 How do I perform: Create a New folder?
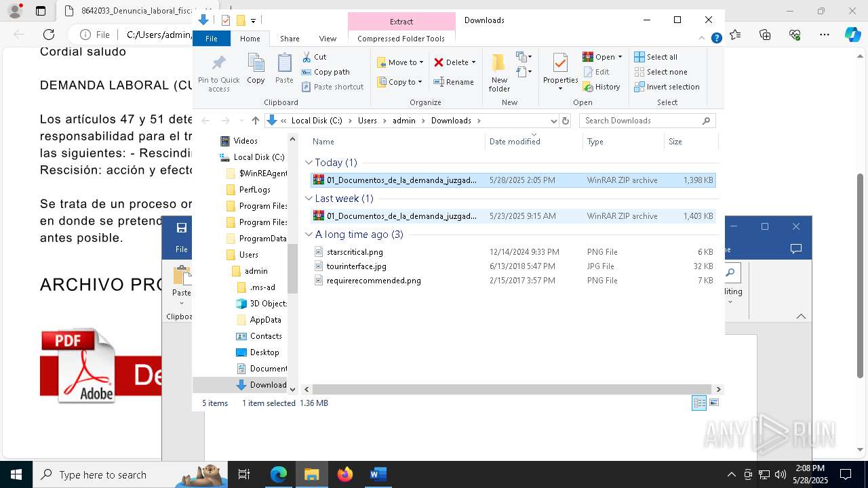[x=499, y=73]
